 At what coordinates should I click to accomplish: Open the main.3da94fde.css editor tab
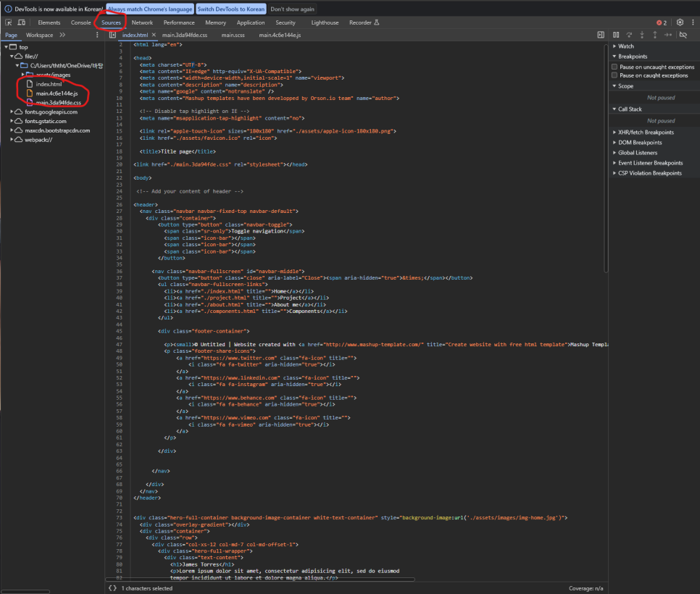tap(184, 35)
